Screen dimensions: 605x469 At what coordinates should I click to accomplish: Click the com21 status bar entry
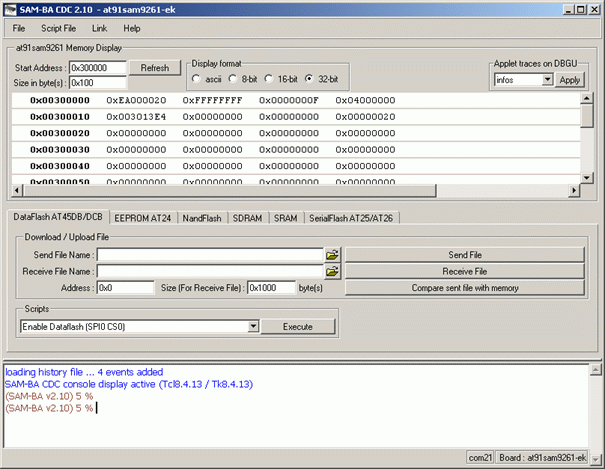(x=480, y=457)
